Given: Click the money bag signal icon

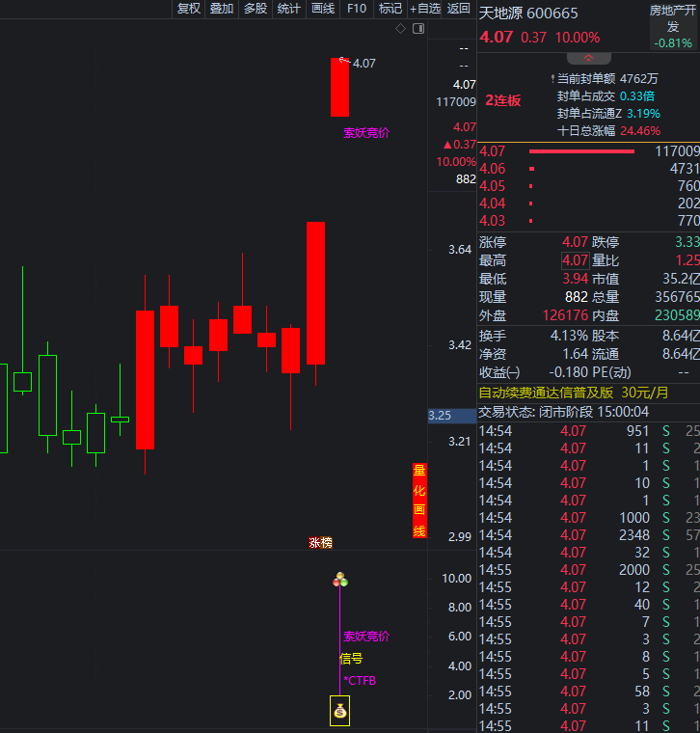Looking at the screenshot, I should point(339,711).
